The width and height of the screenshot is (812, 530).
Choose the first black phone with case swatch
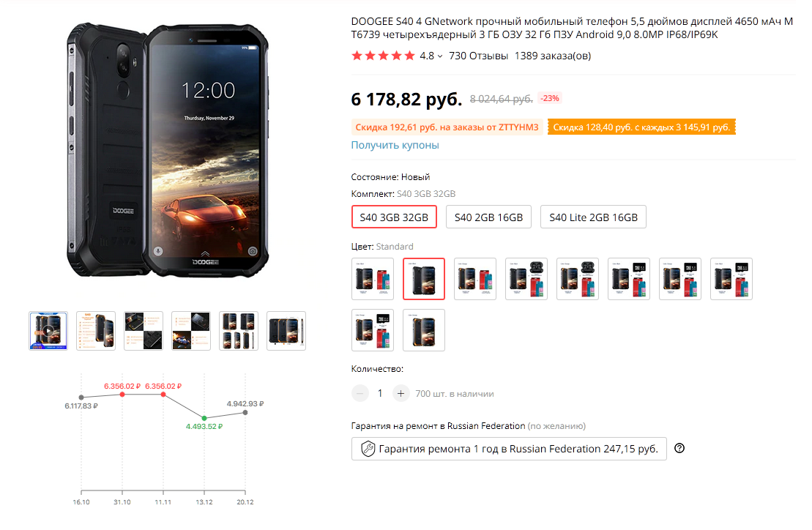pyautogui.click(x=373, y=279)
